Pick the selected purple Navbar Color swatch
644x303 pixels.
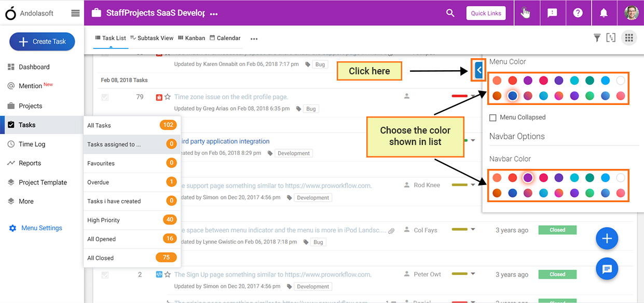tap(528, 178)
